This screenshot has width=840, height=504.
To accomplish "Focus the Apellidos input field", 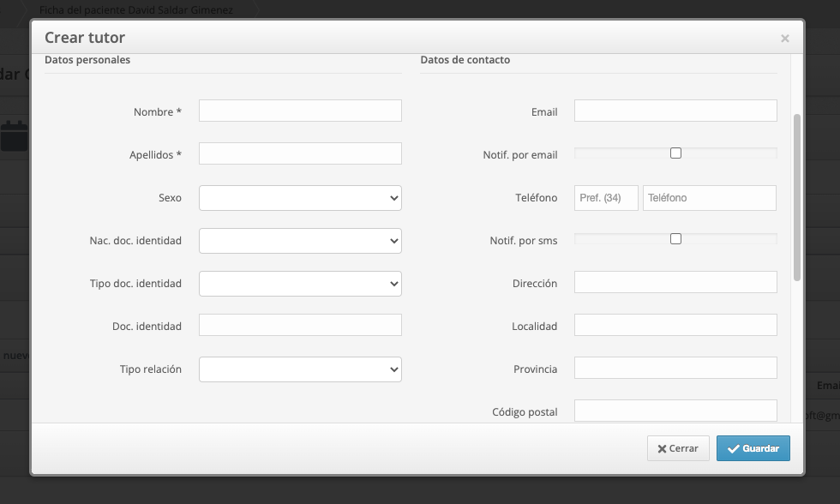I will pos(300,153).
